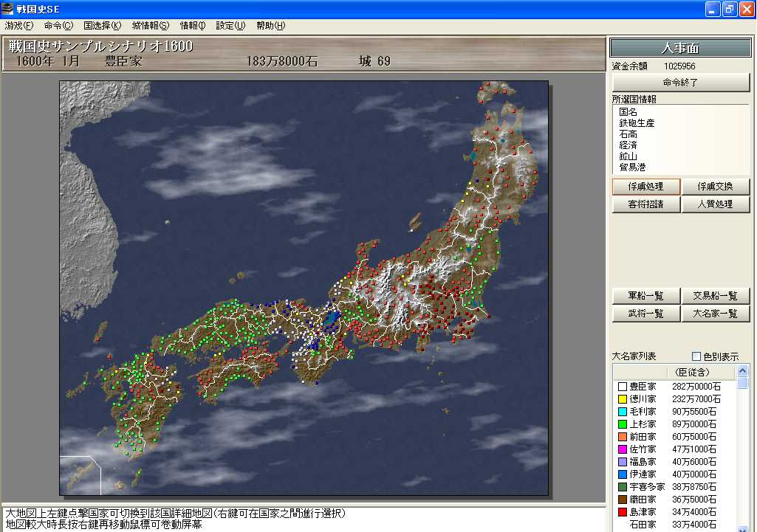Click the green 上杉家 color swatch
The width and height of the screenshot is (757, 532).
click(x=623, y=424)
